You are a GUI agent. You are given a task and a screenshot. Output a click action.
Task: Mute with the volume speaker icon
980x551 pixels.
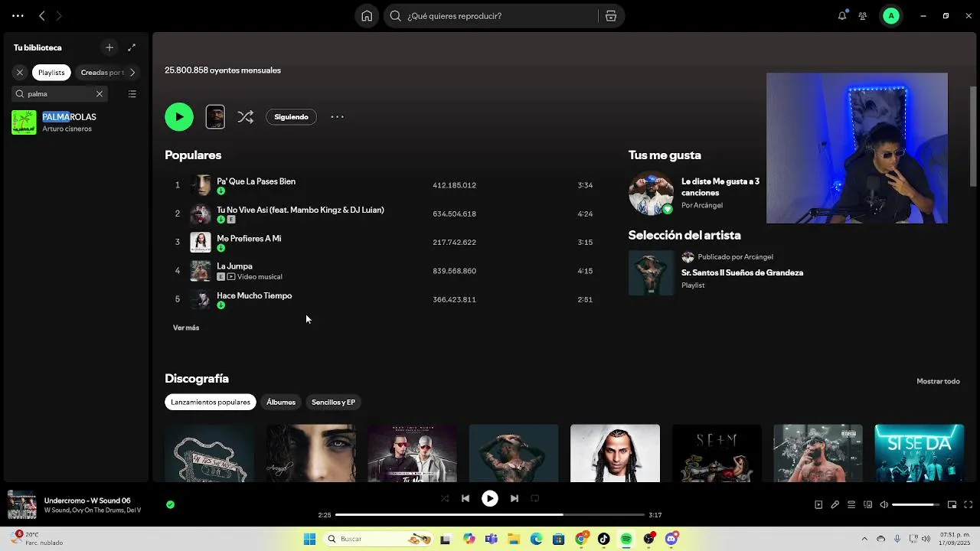tap(884, 504)
